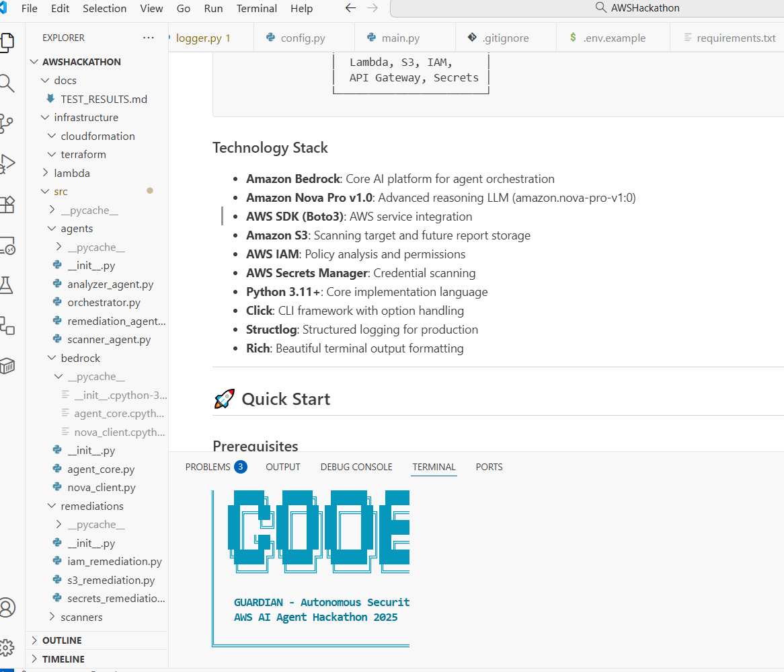Click the Explorer more actions ellipsis

(x=149, y=38)
